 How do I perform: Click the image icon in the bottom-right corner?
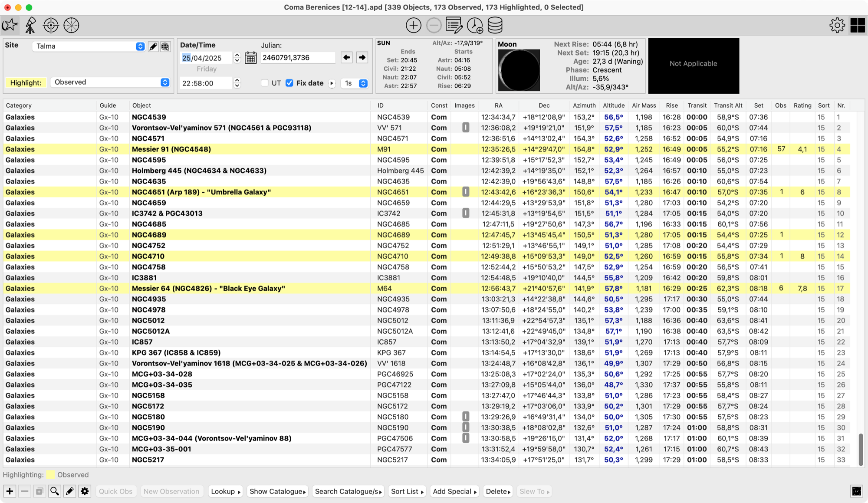857,491
